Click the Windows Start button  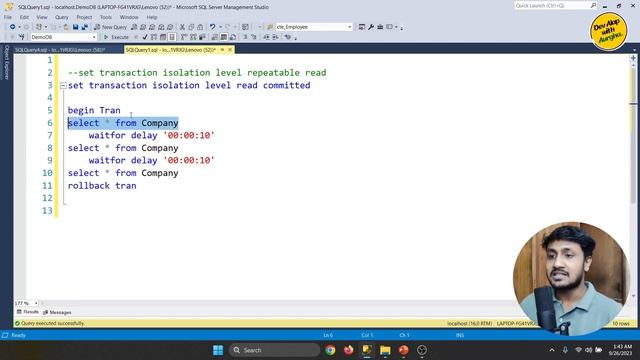tap(218, 350)
